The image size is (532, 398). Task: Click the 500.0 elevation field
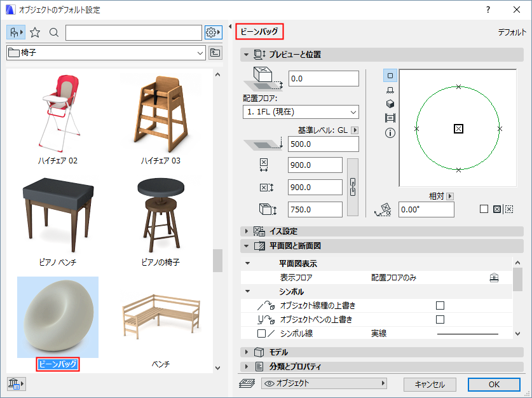(x=324, y=144)
